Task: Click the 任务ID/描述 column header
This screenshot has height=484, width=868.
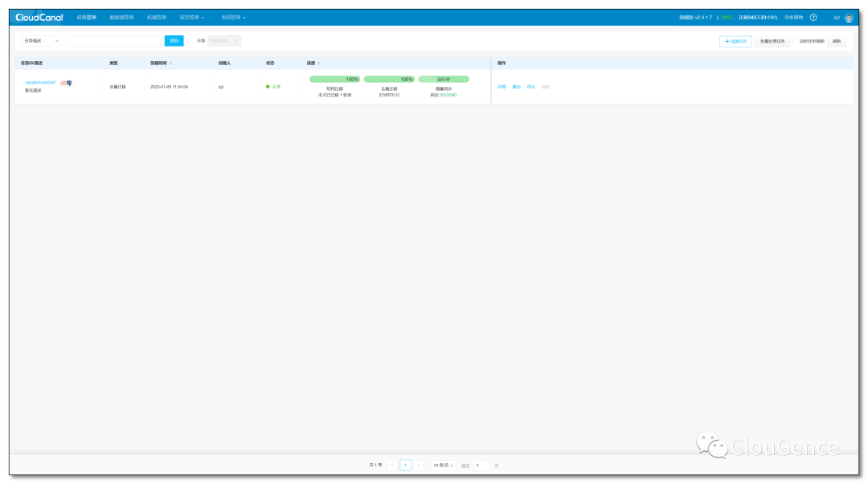Action: point(31,64)
